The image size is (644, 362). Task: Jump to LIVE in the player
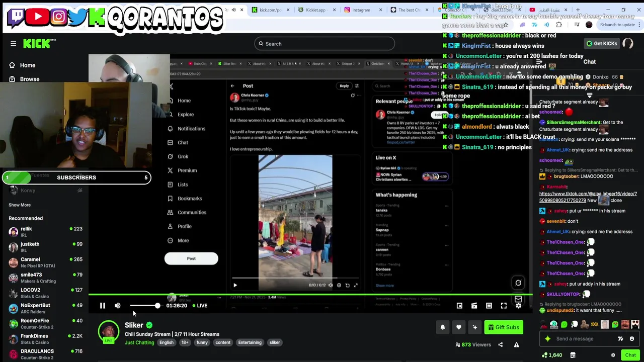(x=200, y=306)
